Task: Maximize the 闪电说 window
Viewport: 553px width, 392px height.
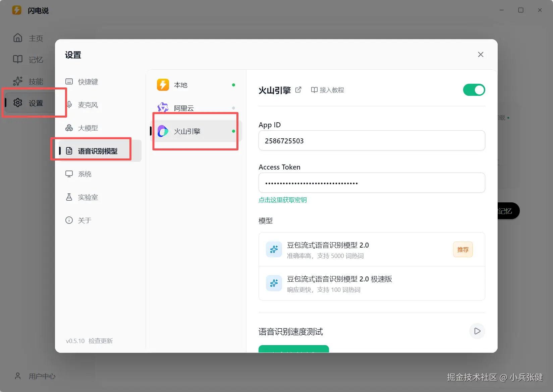Action: click(521, 10)
